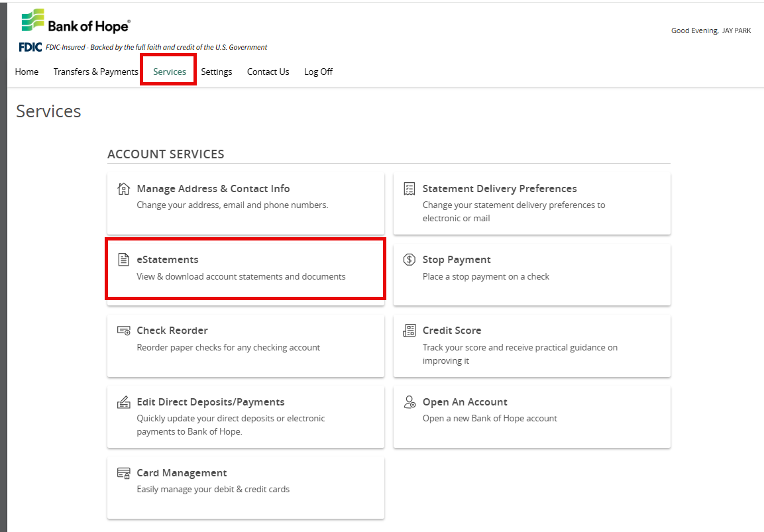
Task: Open the Edit Direct Deposits/Payments title
Action: coord(211,402)
